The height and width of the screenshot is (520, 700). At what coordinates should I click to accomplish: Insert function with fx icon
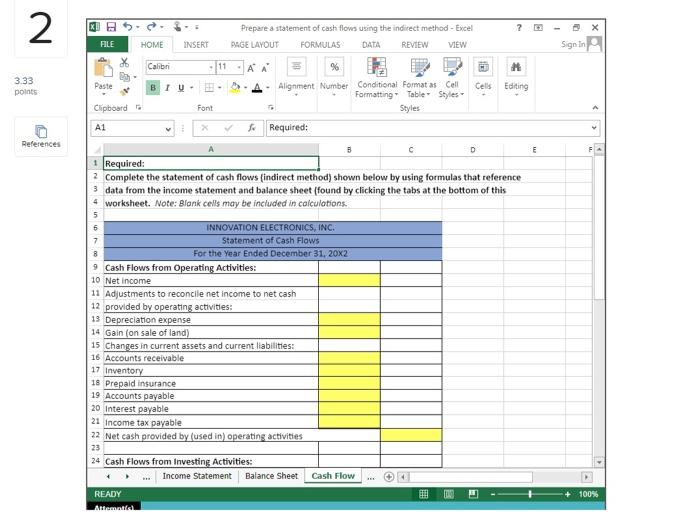click(252, 128)
